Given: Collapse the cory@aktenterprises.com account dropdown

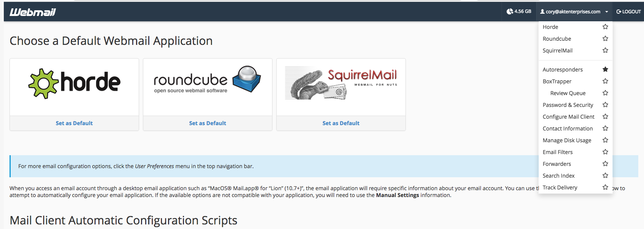Looking at the screenshot, I should pos(573,12).
